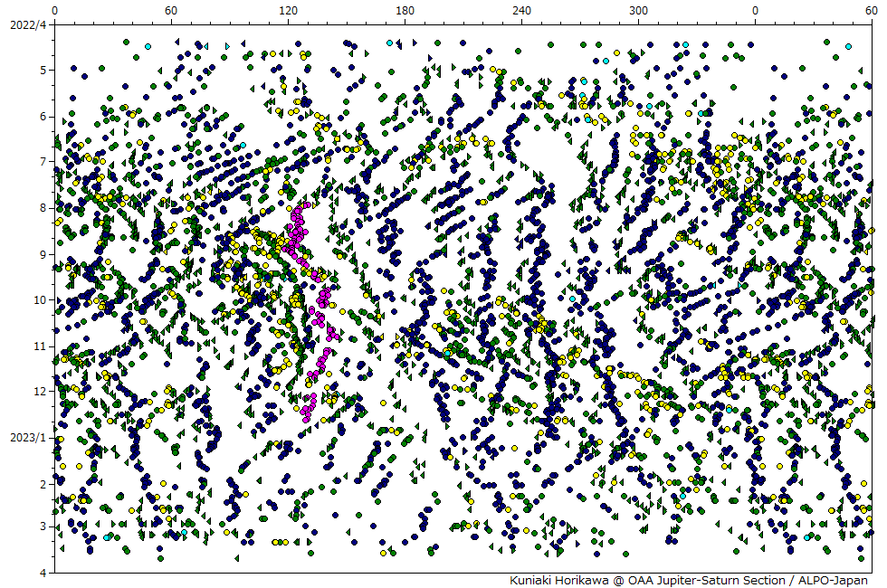Click month label 6 on date axis

(43, 117)
